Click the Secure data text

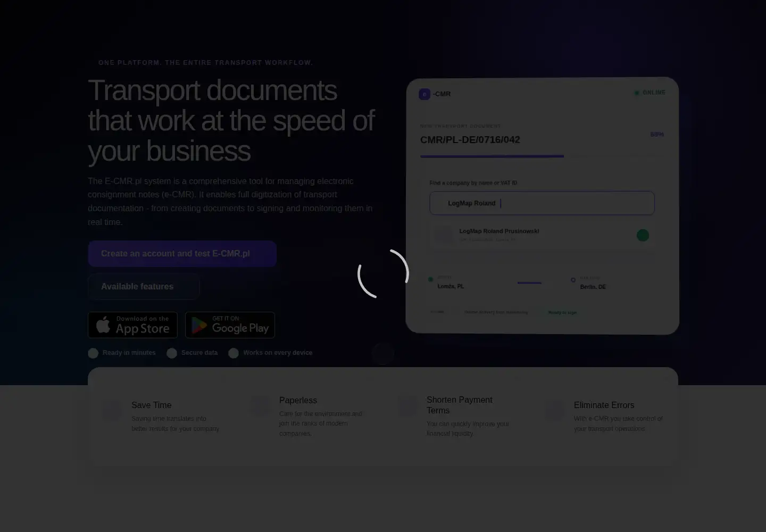pyautogui.click(x=199, y=353)
